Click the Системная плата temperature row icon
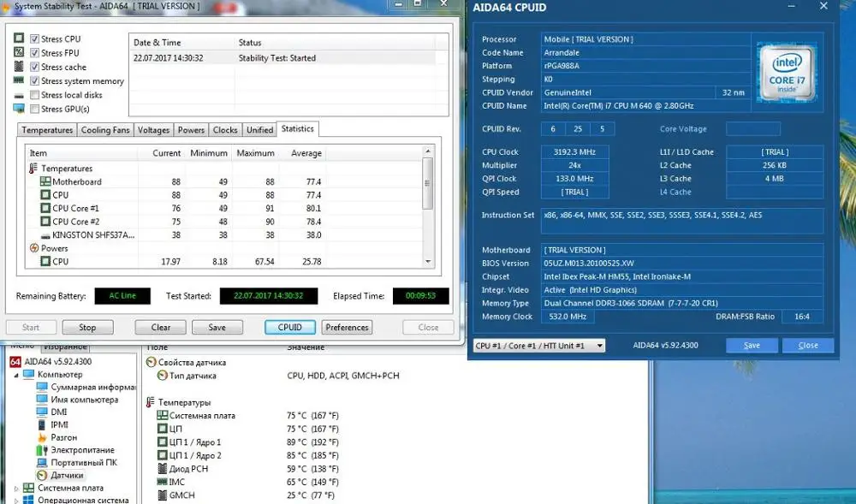This screenshot has width=856, height=504. click(162, 416)
